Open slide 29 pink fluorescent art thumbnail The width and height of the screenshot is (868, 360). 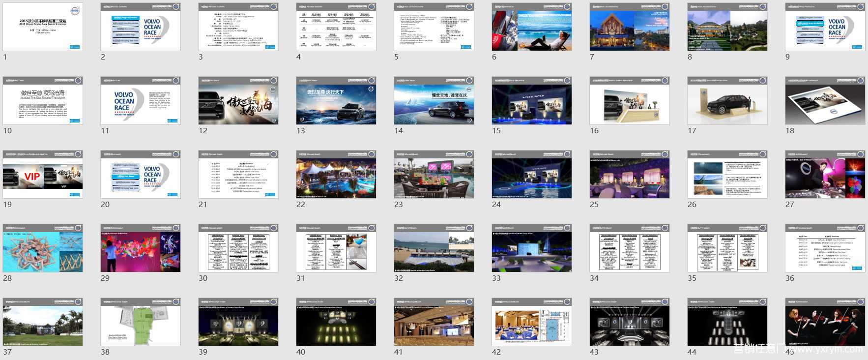(x=141, y=248)
